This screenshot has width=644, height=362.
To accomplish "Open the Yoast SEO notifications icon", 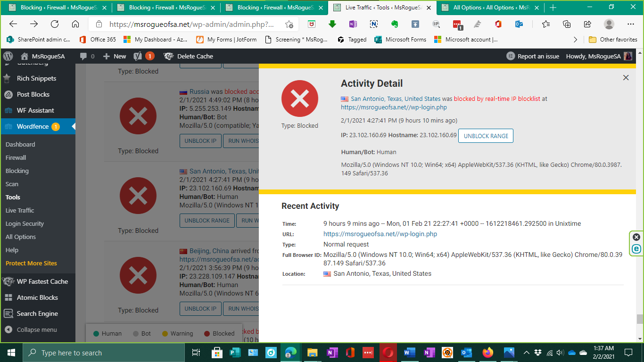I will pyautogui.click(x=138, y=56).
